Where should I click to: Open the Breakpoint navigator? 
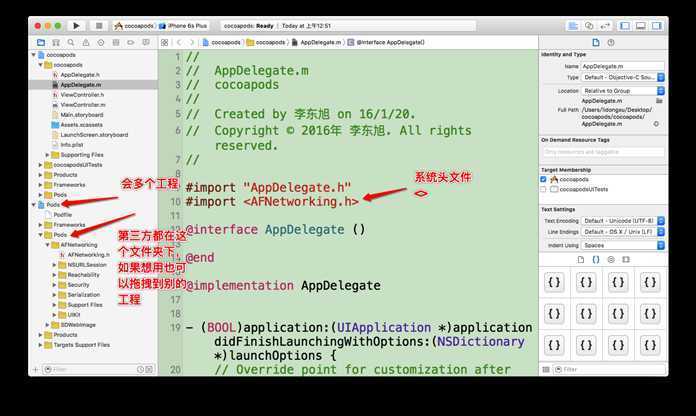130,43
